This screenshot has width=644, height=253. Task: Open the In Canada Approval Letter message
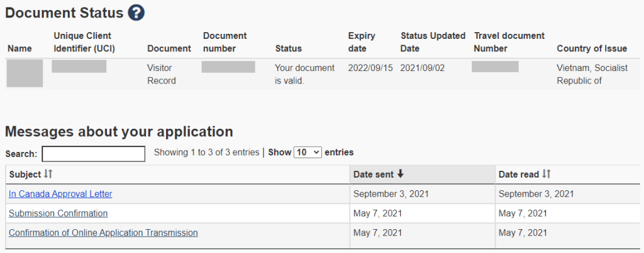[60, 194]
